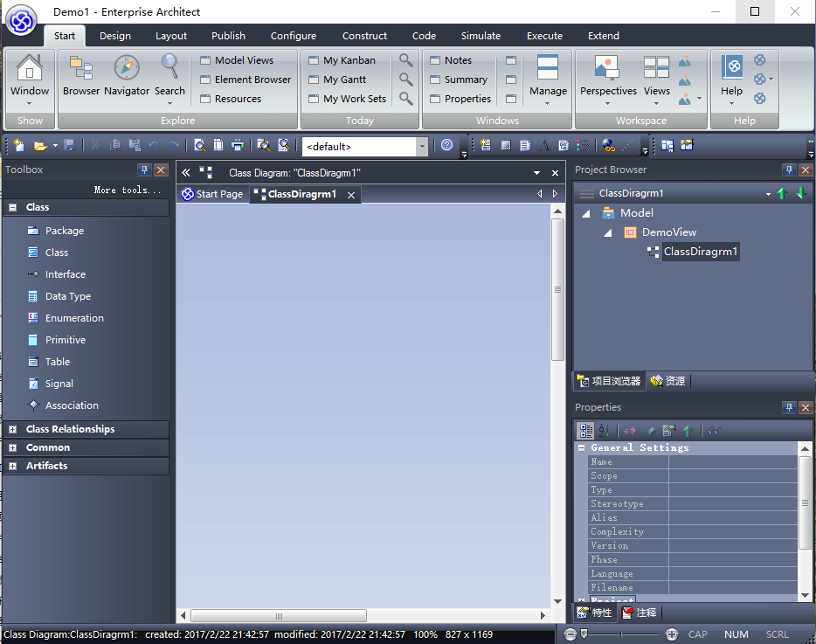Open My Kanban
This screenshot has width=816, height=644.
click(342, 60)
